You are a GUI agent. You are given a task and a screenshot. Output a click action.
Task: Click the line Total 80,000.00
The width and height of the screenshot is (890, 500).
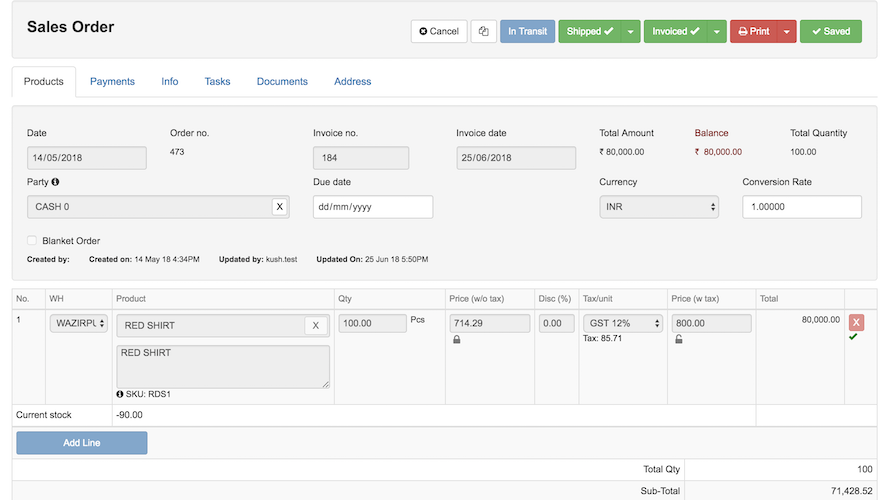tap(820, 320)
